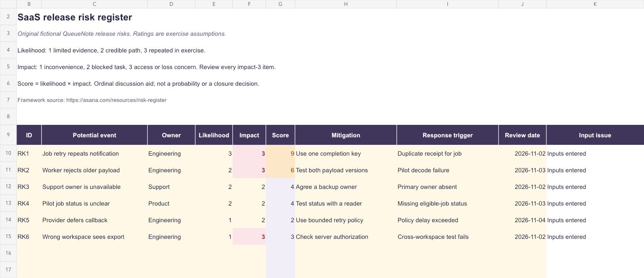Click the 'Product' owner cell
The height and width of the screenshot is (278, 644).
point(171,204)
